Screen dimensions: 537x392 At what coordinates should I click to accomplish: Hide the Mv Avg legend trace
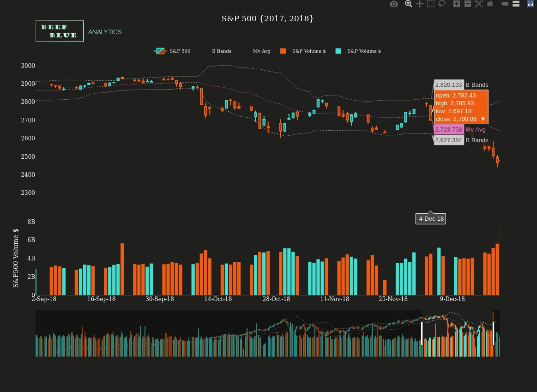coord(254,51)
